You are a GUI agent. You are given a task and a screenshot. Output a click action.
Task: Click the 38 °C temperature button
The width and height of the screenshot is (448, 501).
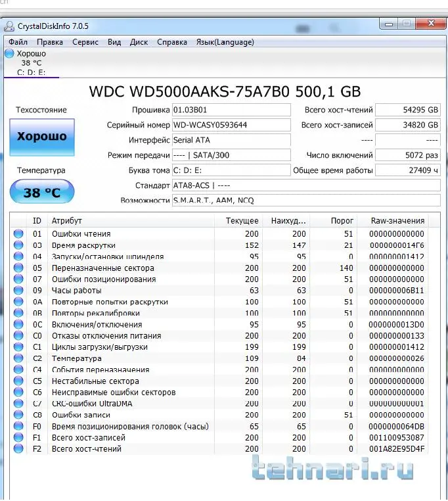pyautogui.click(x=42, y=192)
